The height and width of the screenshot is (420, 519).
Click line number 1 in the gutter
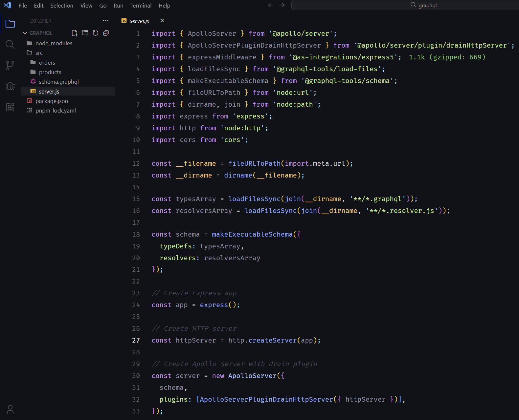[x=138, y=34]
